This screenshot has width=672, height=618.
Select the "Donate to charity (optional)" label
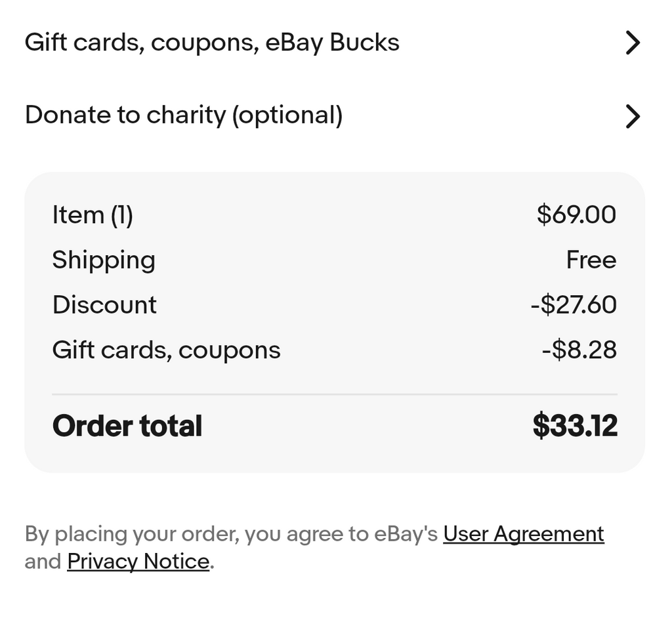tap(184, 115)
